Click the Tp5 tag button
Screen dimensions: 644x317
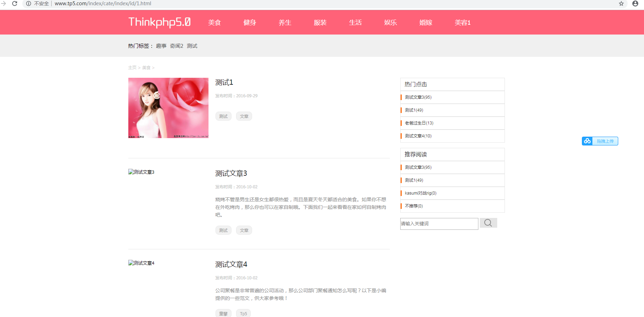tap(243, 313)
